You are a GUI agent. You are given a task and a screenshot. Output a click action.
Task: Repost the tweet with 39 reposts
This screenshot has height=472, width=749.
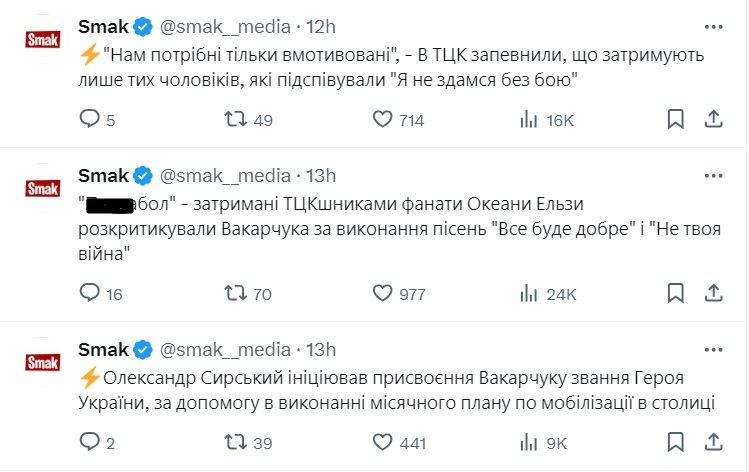(x=235, y=443)
